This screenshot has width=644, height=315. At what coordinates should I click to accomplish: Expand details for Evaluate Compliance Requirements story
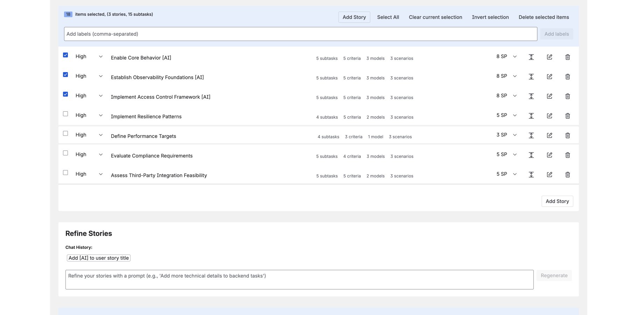(531, 155)
